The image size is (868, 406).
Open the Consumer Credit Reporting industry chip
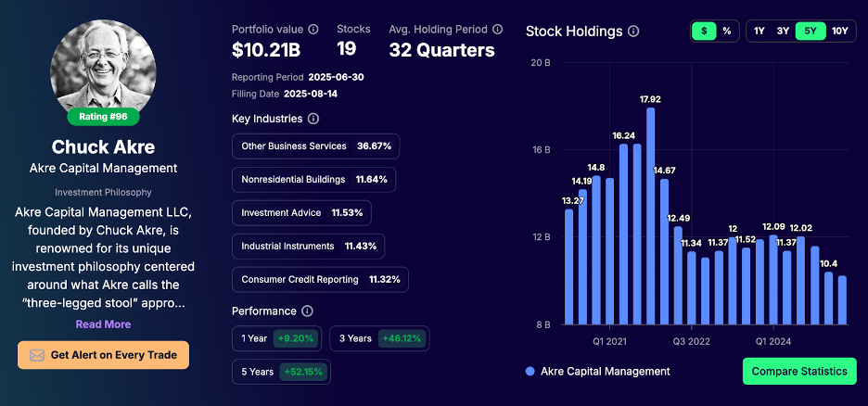[320, 279]
